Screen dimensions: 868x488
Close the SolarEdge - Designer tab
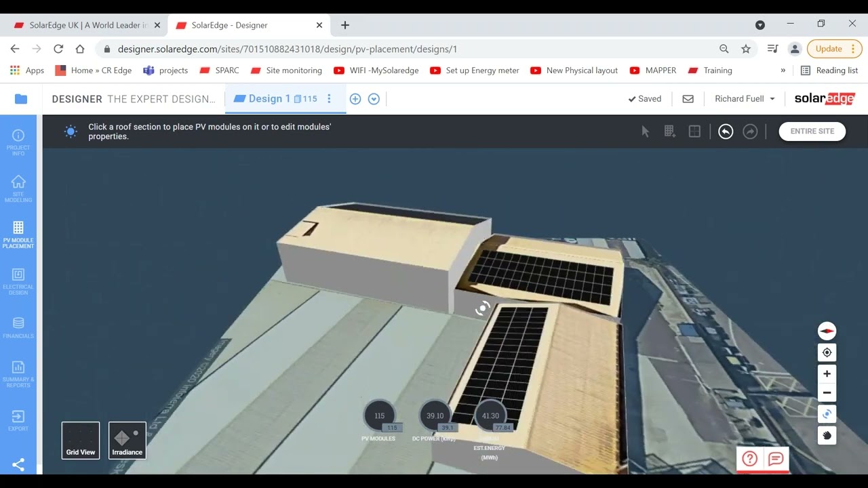pos(319,25)
